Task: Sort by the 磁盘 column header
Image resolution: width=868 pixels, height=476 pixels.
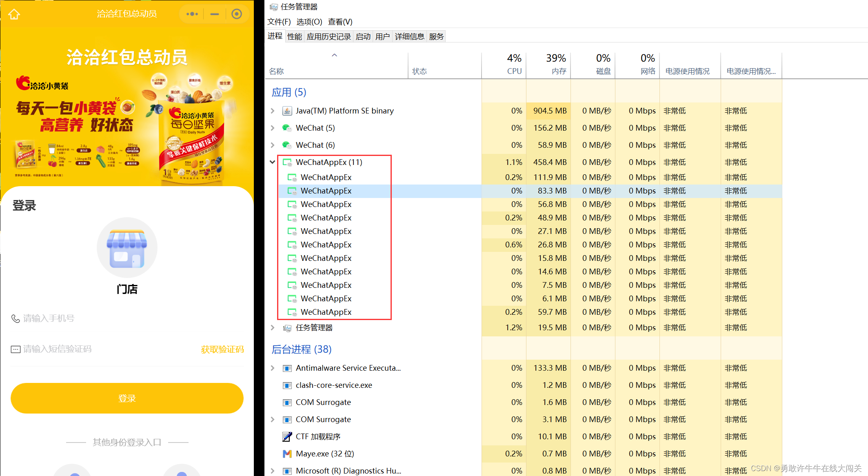Action: tap(593, 65)
